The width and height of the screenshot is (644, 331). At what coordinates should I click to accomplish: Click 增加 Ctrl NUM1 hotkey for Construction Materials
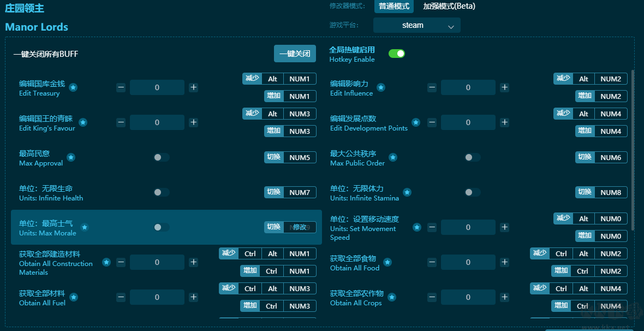278,271
